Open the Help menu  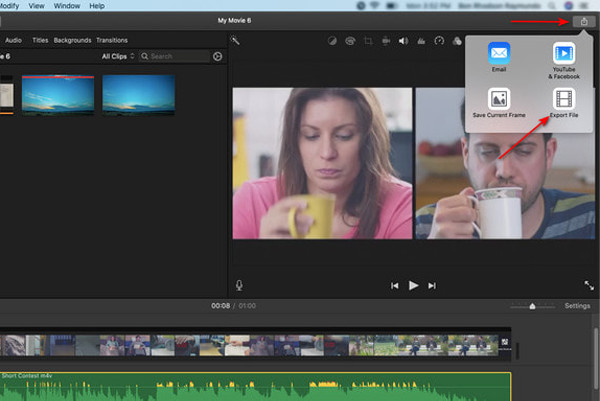tap(97, 6)
